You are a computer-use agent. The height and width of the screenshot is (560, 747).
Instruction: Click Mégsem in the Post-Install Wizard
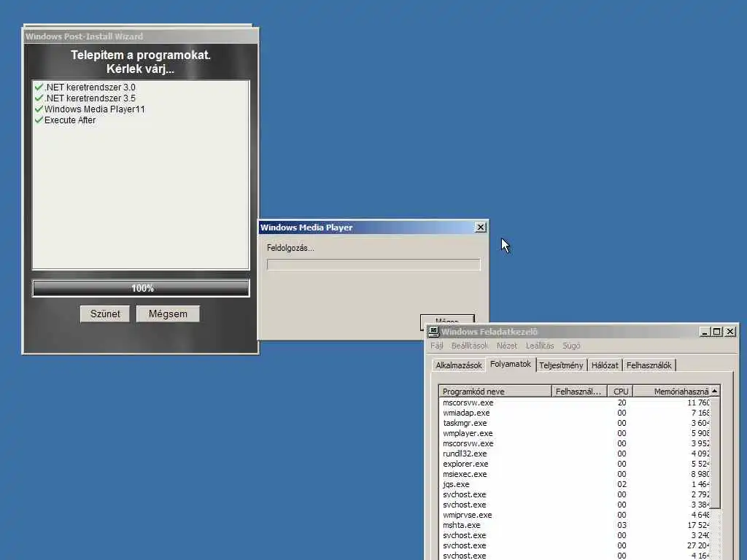pos(168,314)
